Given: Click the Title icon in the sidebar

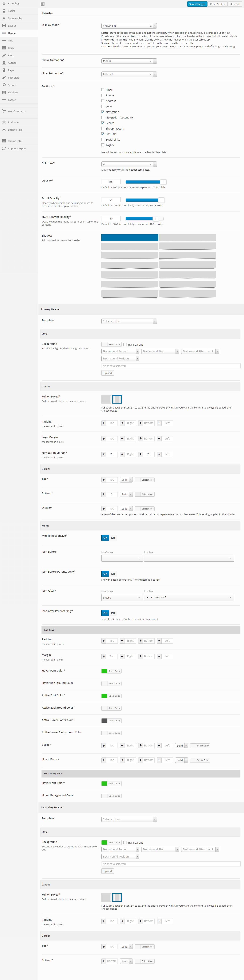Looking at the screenshot, I should click(x=4, y=40).
